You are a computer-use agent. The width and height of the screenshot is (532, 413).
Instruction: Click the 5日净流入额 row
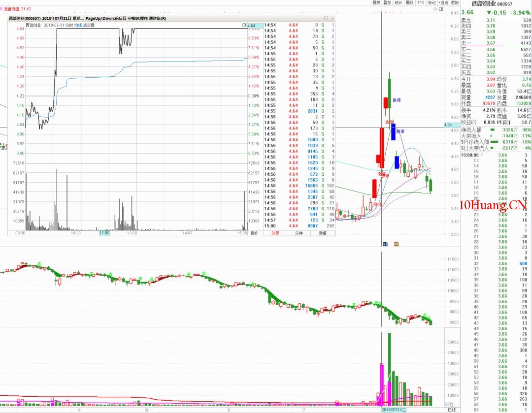[x=496, y=142]
